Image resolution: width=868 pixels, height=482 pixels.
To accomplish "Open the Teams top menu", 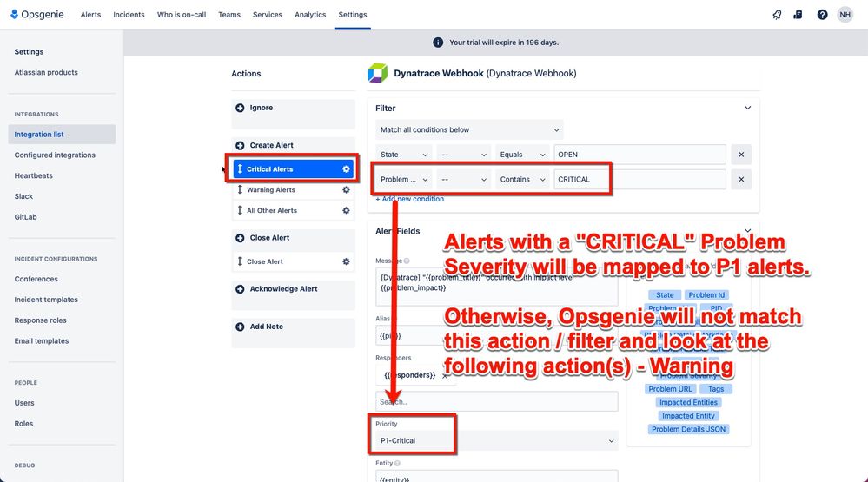I will coord(229,15).
